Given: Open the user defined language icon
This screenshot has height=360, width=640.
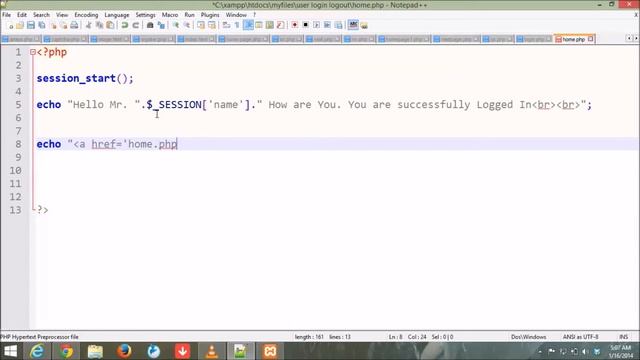Looking at the screenshot, I should pos(259,25).
